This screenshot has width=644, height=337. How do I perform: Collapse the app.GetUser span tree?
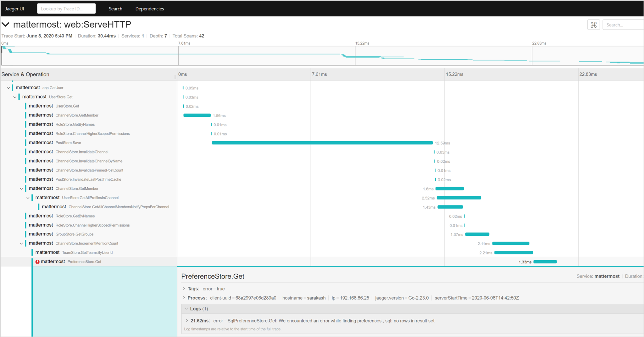(x=8, y=88)
